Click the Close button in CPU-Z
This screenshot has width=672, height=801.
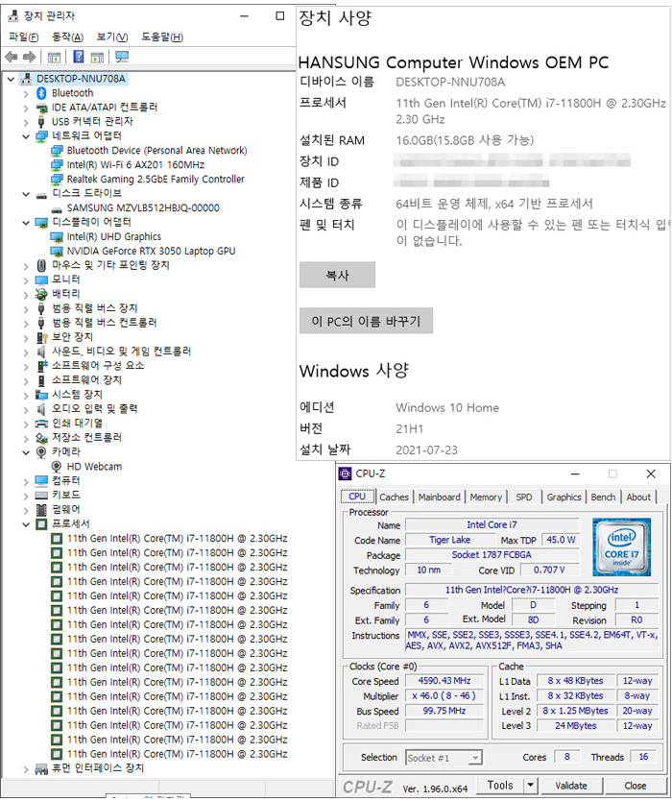click(x=635, y=786)
